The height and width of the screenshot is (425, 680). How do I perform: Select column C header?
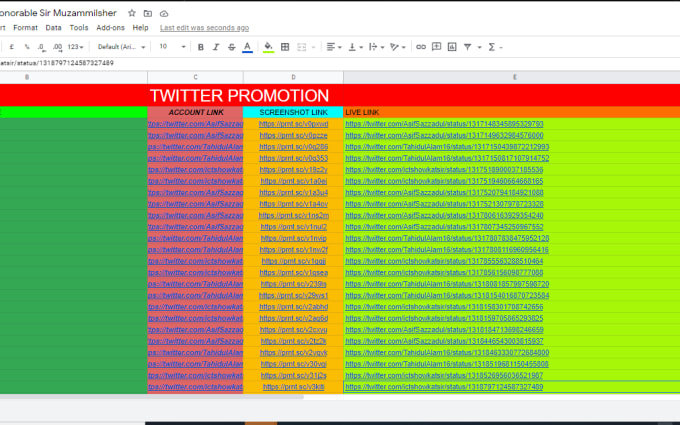click(196, 77)
